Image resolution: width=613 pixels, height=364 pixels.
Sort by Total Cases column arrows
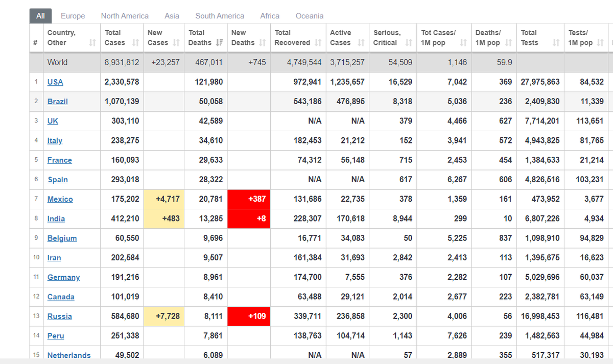[x=135, y=43]
